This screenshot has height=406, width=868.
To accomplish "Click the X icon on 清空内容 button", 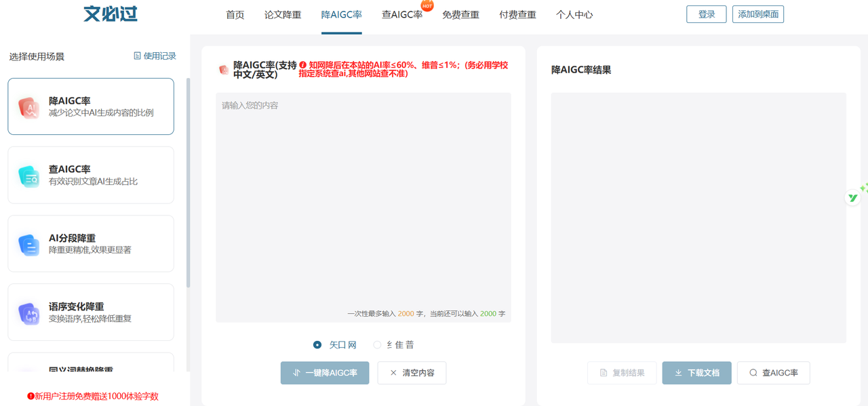I will click(x=393, y=373).
